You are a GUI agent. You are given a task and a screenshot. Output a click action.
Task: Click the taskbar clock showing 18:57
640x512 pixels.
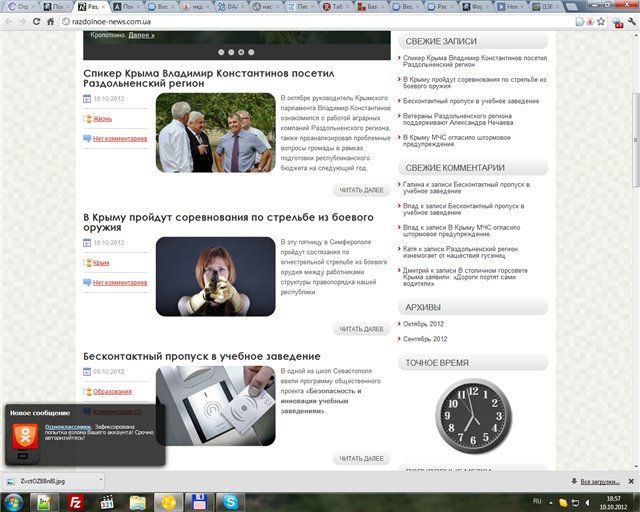click(x=613, y=503)
